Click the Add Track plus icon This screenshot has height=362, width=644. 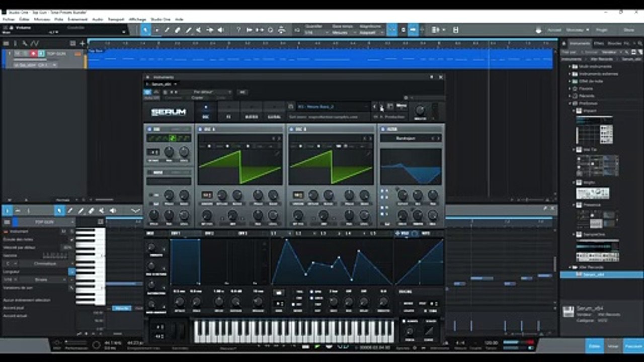82,44
